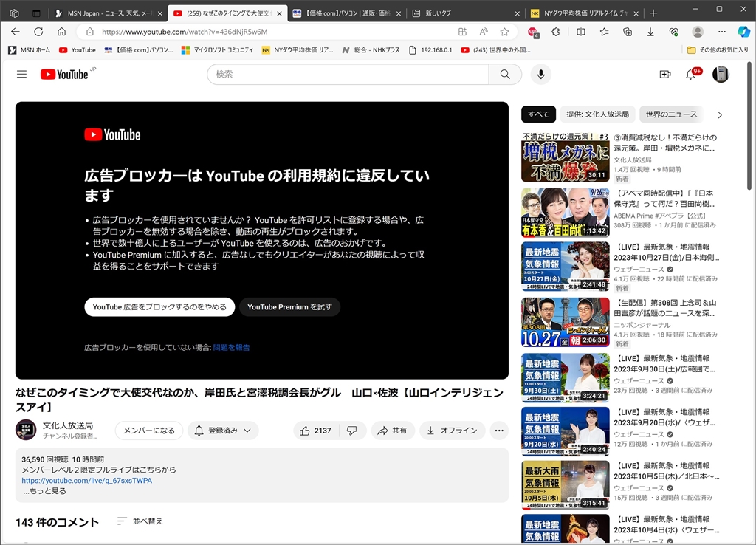
Task: Click the thumbs down dislike button
Action: [x=352, y=431]
